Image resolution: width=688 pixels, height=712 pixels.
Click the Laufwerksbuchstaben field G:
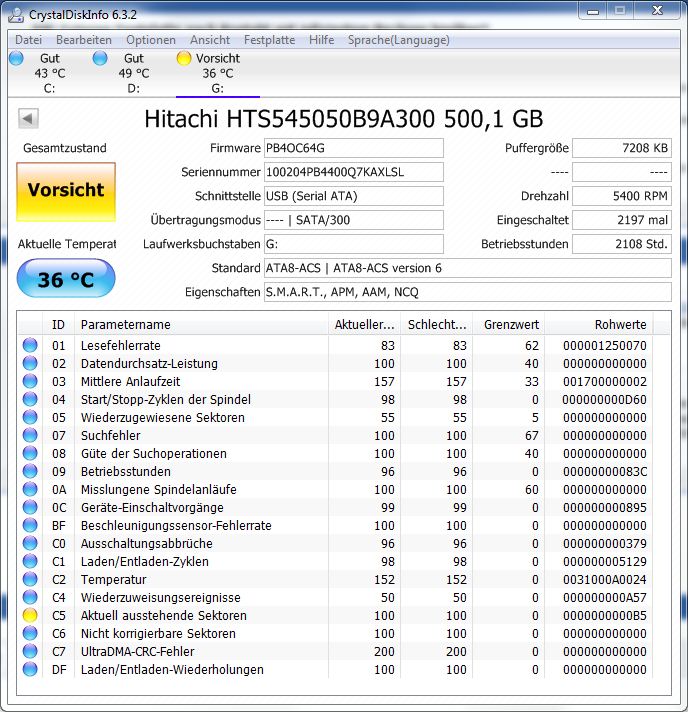click(354, 244)
